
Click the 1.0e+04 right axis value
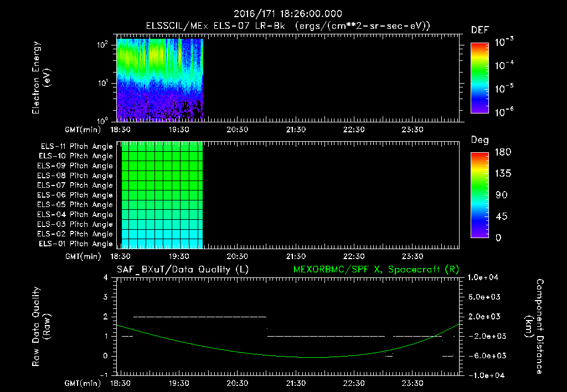483,278
